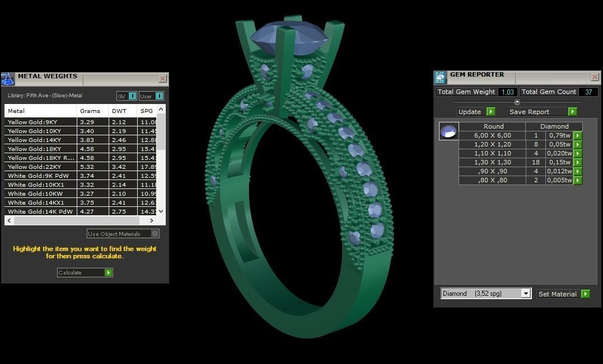Click green arrow on Set Material

pos(585,294)
